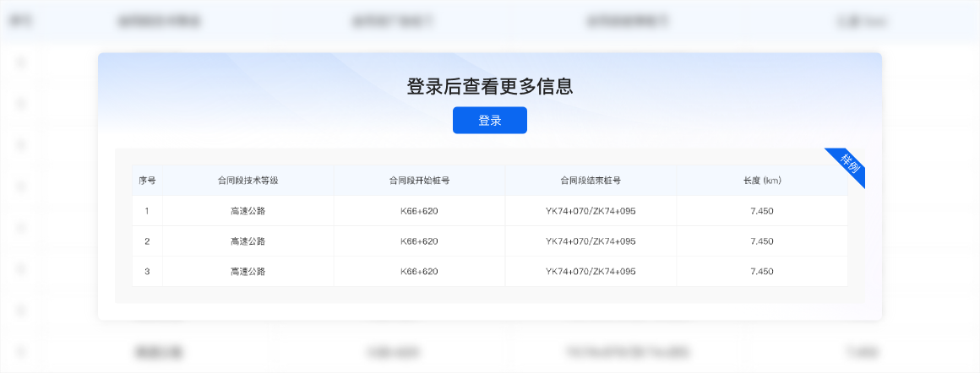The width and height of the screenshot is (980, 373).
Task: Select 高速公路 in the third row
Action: 248,272
